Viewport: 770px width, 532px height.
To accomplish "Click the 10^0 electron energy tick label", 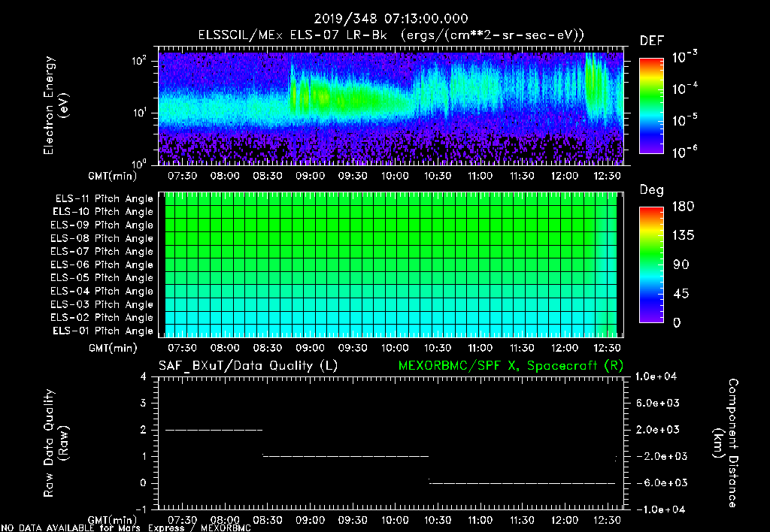I will pos(139,163).
